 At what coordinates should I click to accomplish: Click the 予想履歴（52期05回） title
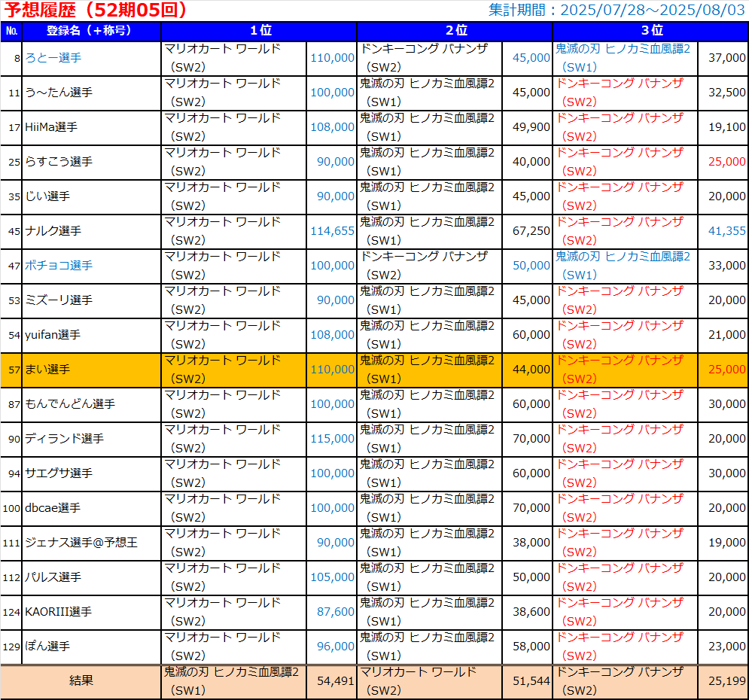coord(95,10)
